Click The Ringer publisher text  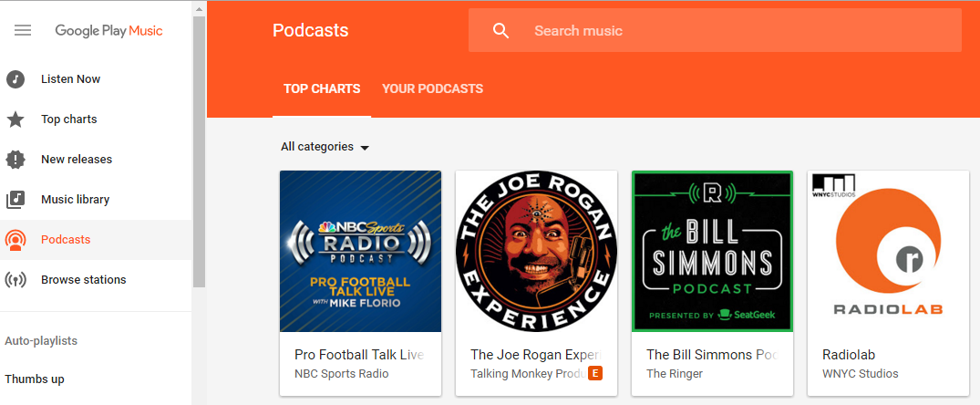click(x=675, y=374)
